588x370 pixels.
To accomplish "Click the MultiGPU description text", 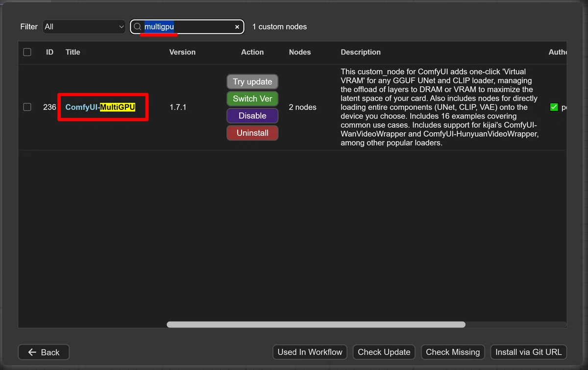I will 440,107.
